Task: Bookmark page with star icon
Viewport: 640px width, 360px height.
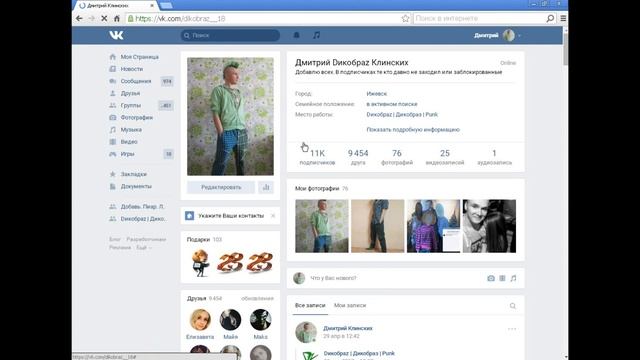Action: (405, 18)
